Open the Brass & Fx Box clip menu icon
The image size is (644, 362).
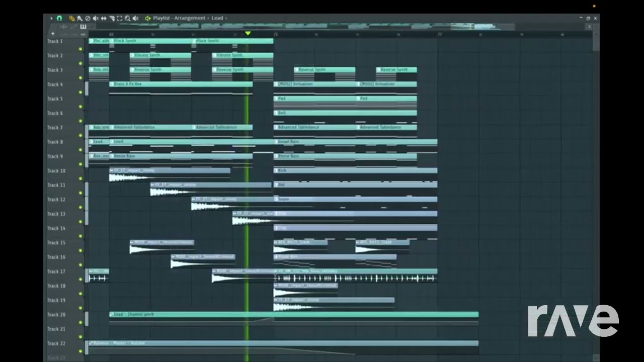tap(112, 84)
